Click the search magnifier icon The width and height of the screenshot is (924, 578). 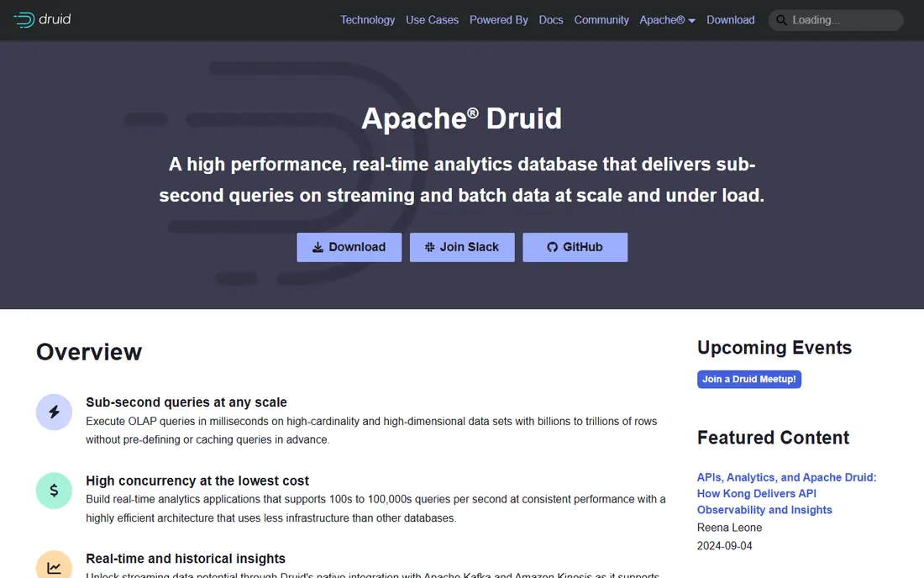(x=781, y=20)
